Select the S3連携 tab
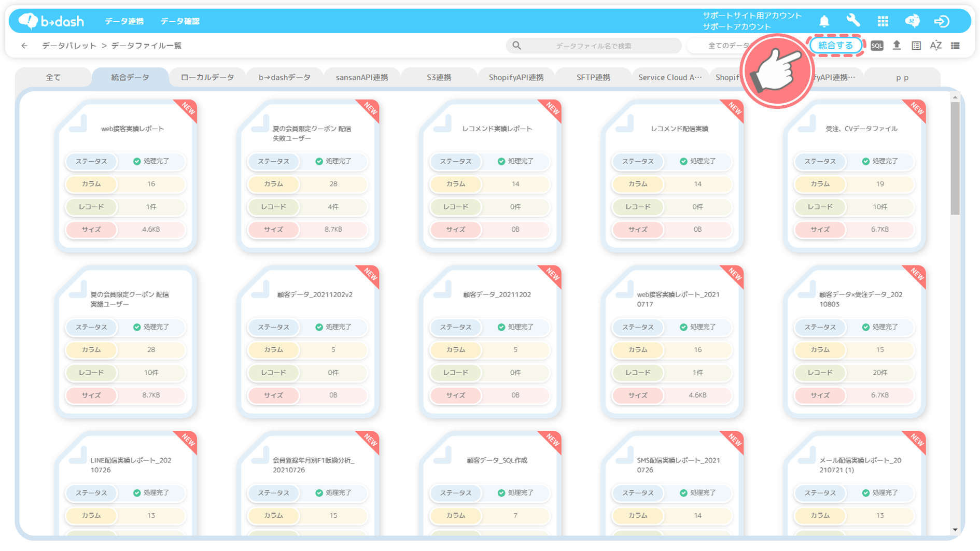Screen dimensions: 980x551 click(x=439, y=77)
